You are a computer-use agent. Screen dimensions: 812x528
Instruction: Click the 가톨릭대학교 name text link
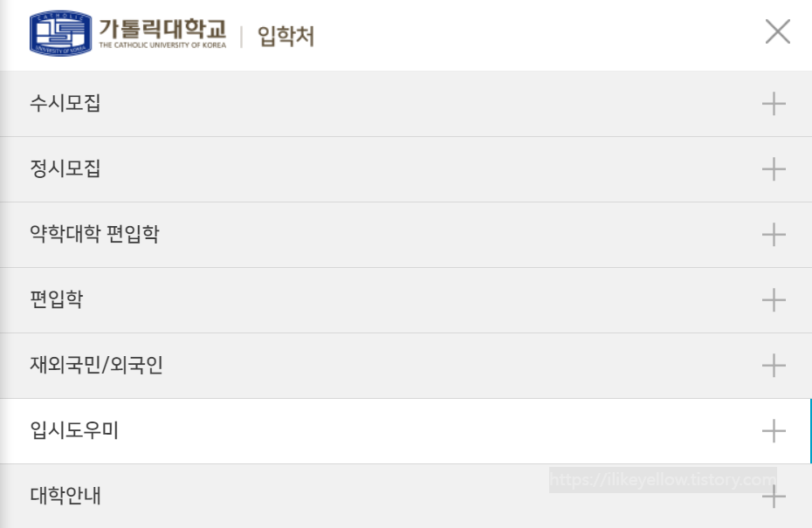coord(162,28)
